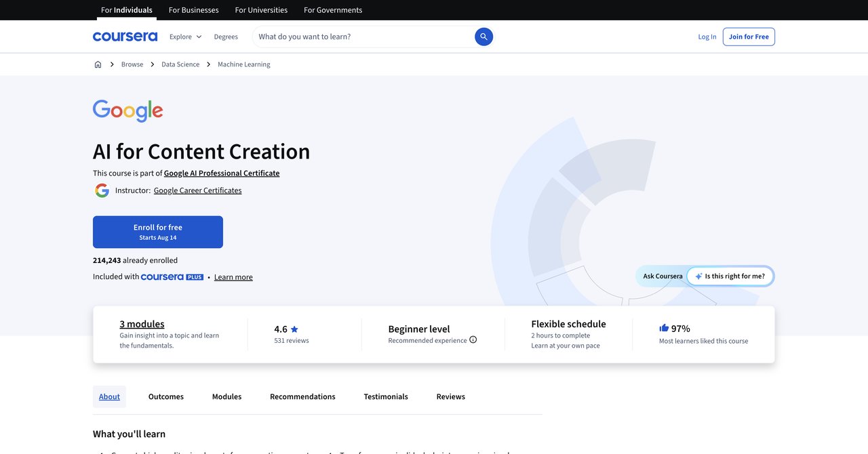The image size is (868, 454).
Task: Click the Google logo above the course title
Action: tap(128, 111)
